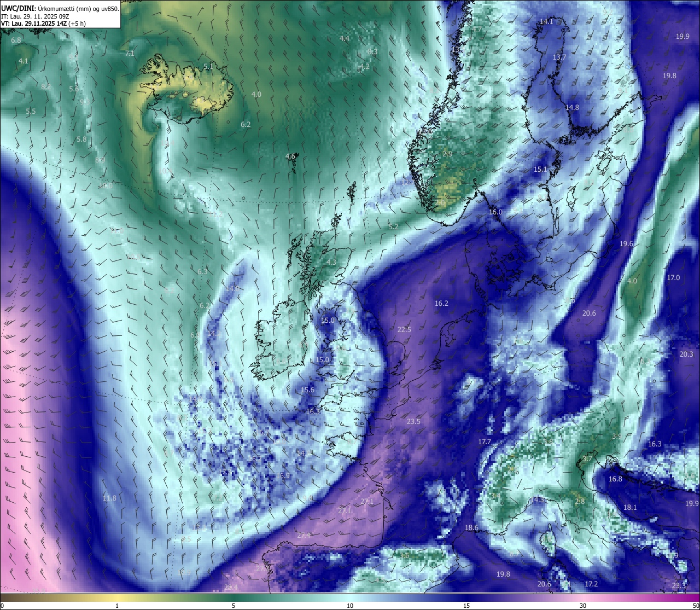The height and width of the screenshot is (610, 700).
Task: Click the value "14.1" on the map
Action: click(x=546, y=22)
